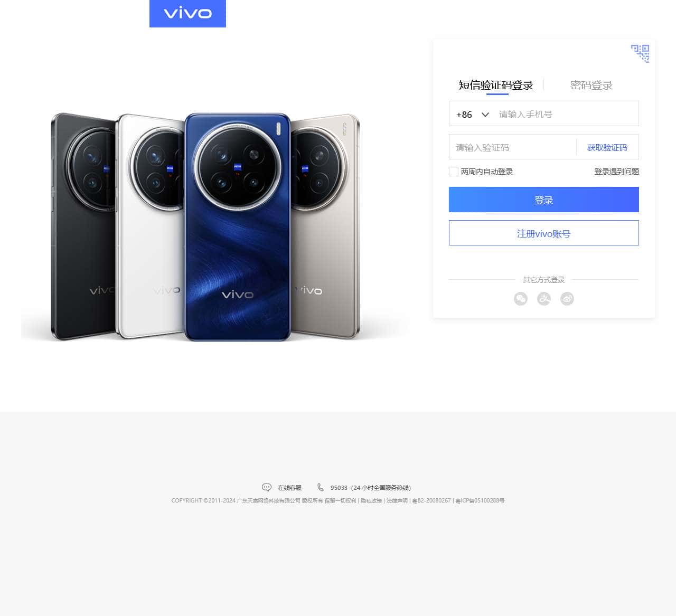Switch to password login tab (密码登录)

[x=591, y=85]
